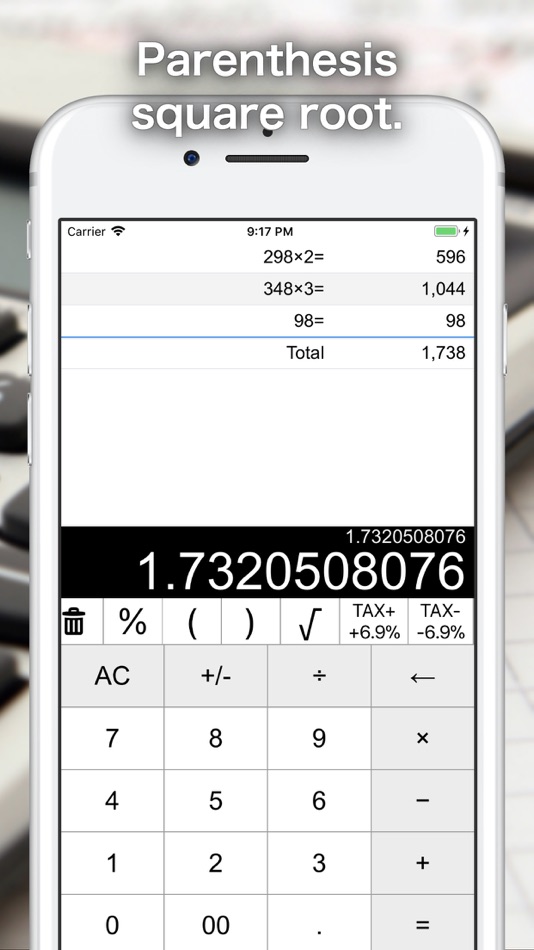Viewport: 534px width, 950px height.
Task: Tap the 596 result value
Action: (x=450, y=257)
